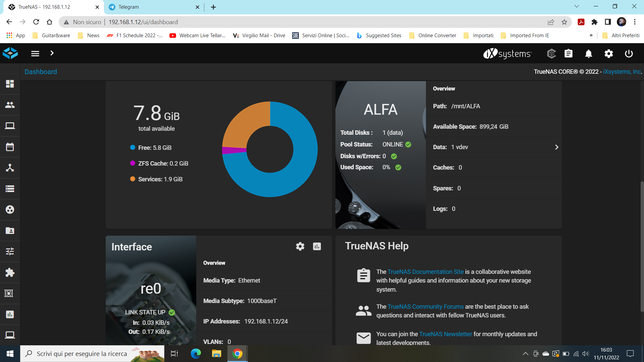
Task: Open the Guitar&ware bookmarks folder
Action: tap(51, 36)
